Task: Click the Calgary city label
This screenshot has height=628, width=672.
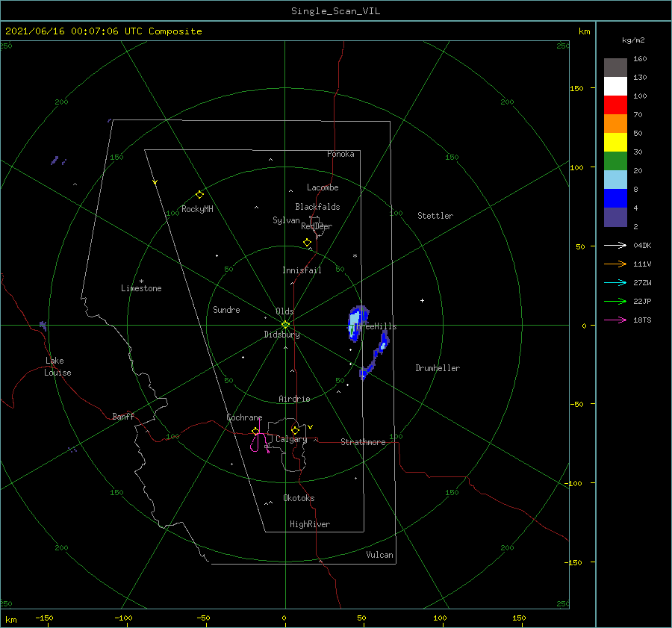Action: tap(291, 439)
